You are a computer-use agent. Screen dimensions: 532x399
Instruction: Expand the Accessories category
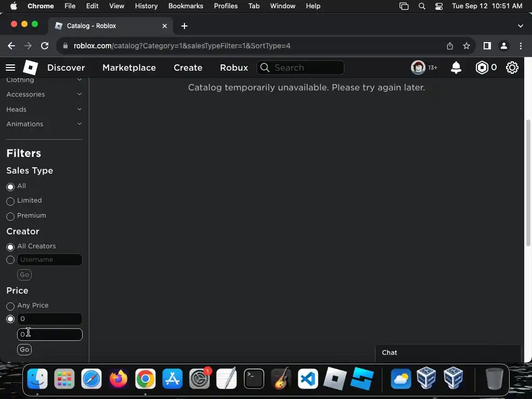[x=45, y=95]
